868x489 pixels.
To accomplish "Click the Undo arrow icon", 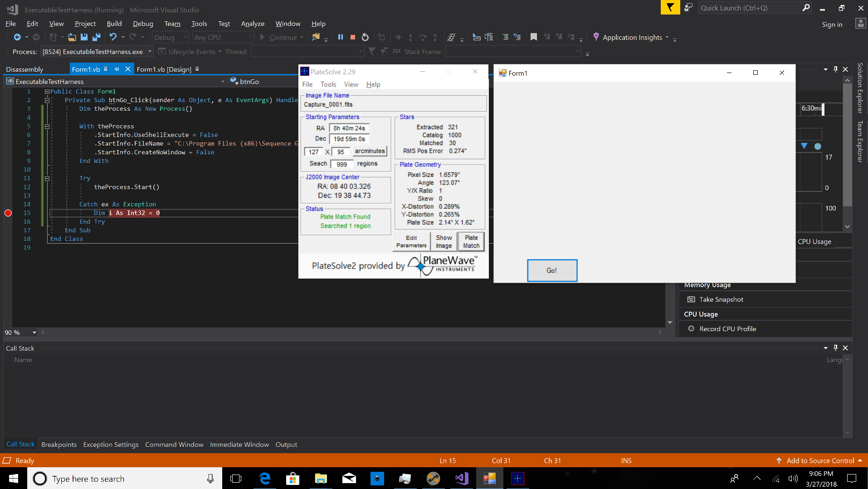I will click(113, 37).
